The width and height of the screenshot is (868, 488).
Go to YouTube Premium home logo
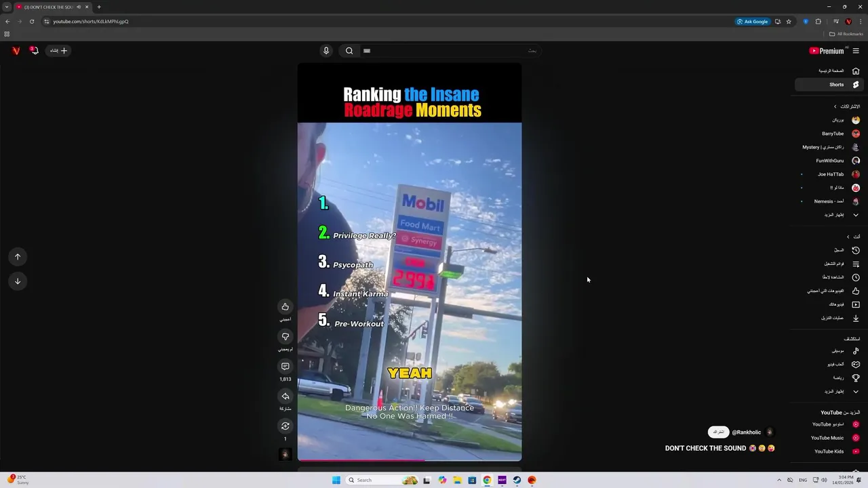click(827, 51)
